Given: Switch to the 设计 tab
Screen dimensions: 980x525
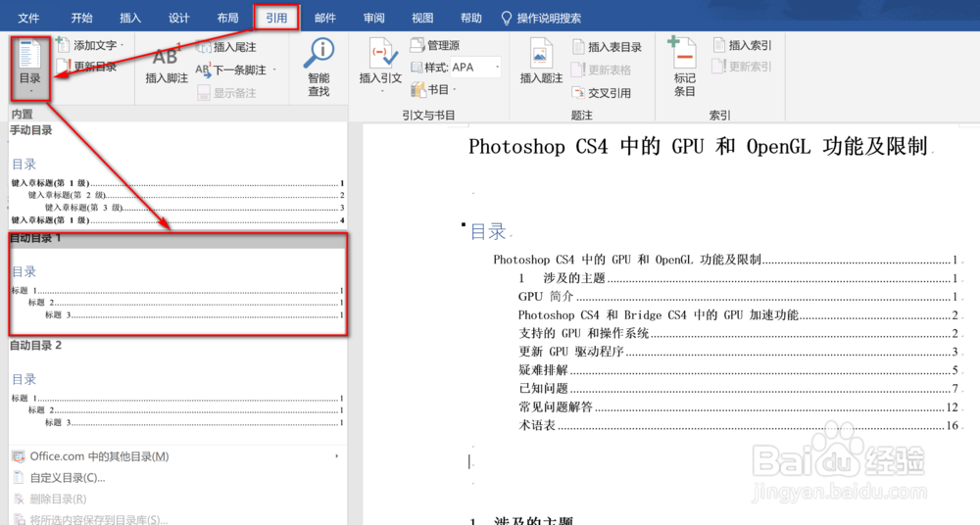Looking at the screenshot, I should 178,19.
